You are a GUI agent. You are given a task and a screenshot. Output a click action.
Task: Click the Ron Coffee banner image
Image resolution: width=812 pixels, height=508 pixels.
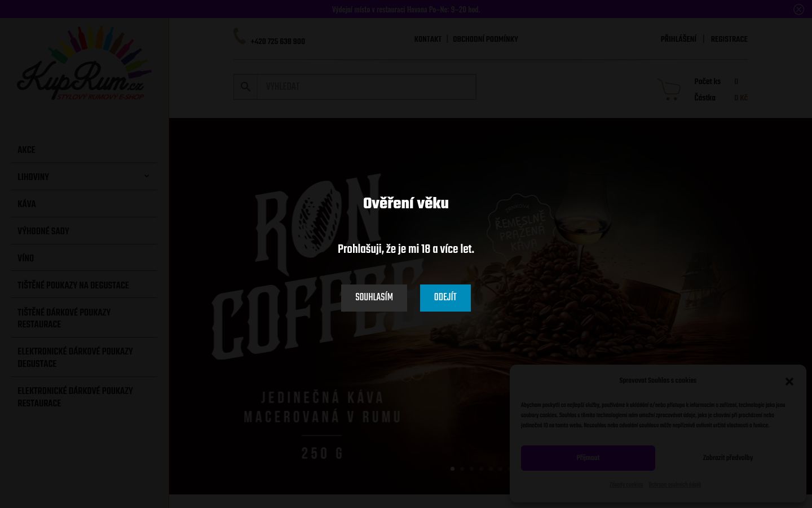coord(491,306)
